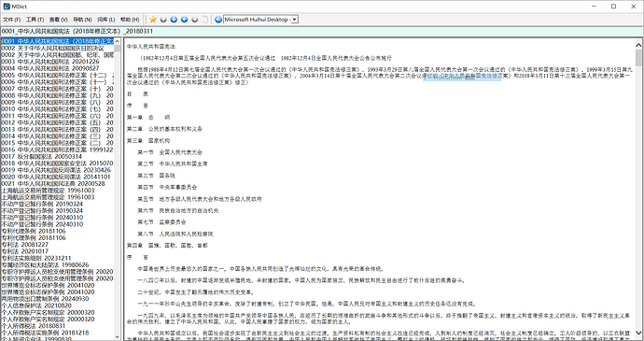This screenshot has height=341, width=644.
Task: Select 个人所得税法实施条例 20181218 entry
Action: tap(57, 333)
